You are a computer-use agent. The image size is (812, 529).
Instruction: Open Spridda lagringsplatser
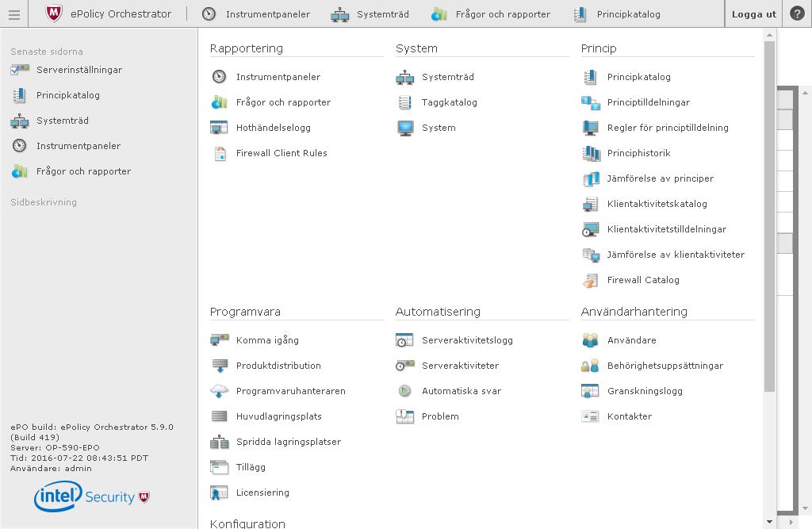point(289,442)
